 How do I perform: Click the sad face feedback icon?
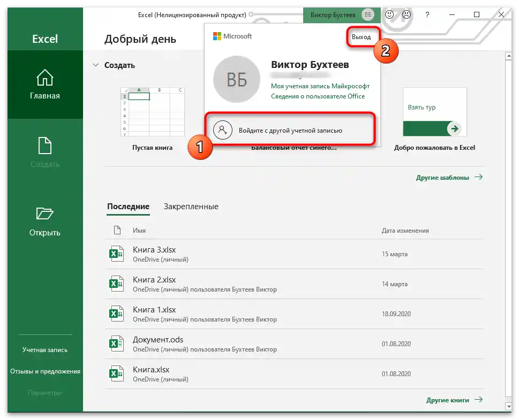coord(407,14)
